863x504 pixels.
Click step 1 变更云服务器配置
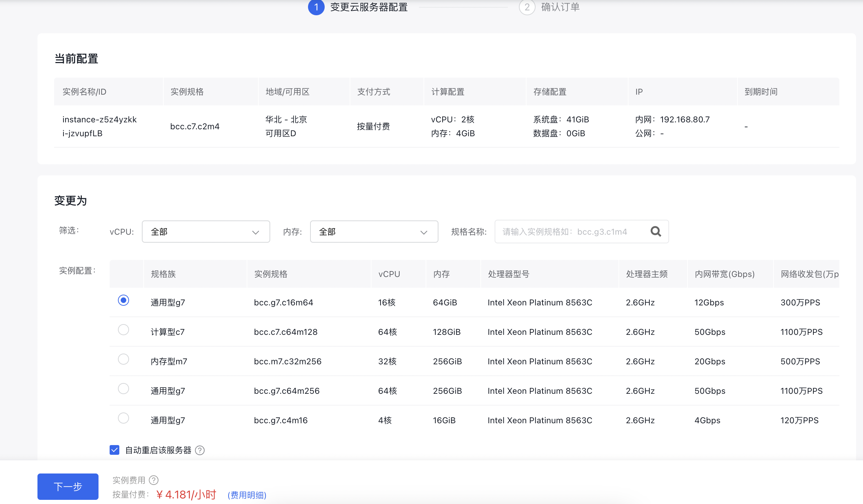[358, 7]
